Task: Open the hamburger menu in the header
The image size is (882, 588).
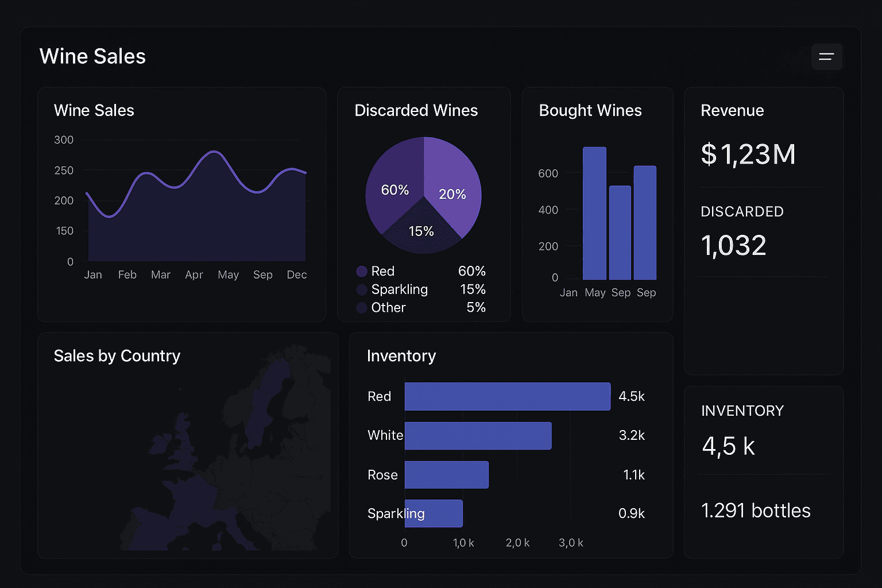Action: [x=826, y=57]
